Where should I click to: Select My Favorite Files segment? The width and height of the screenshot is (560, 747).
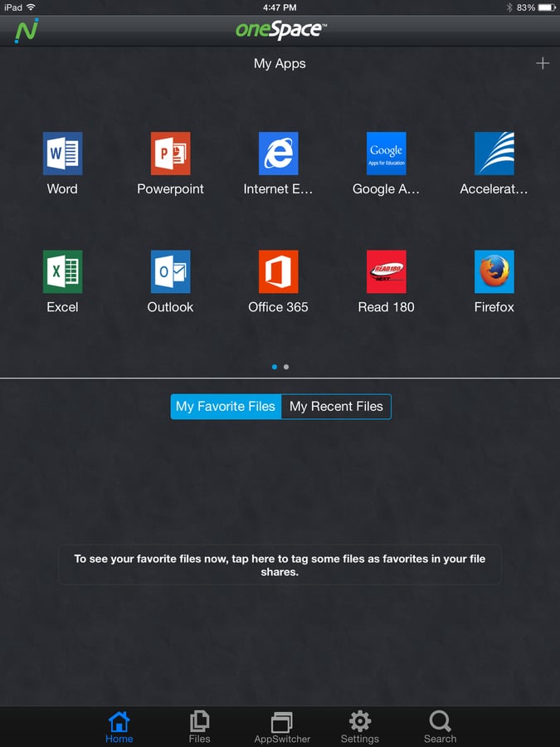click(226, 407)
